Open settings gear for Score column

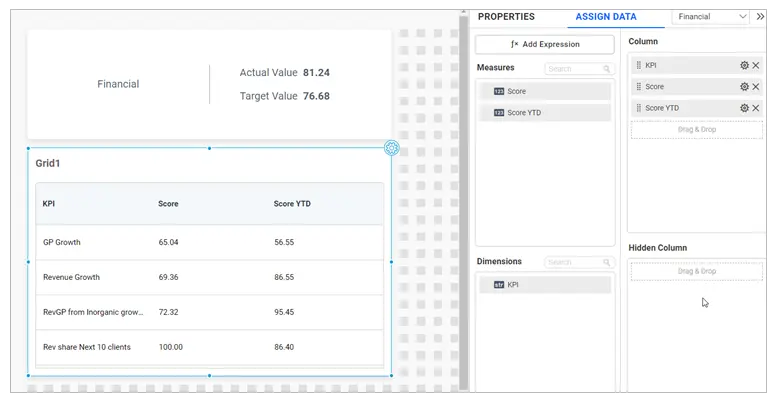point(744,87)
